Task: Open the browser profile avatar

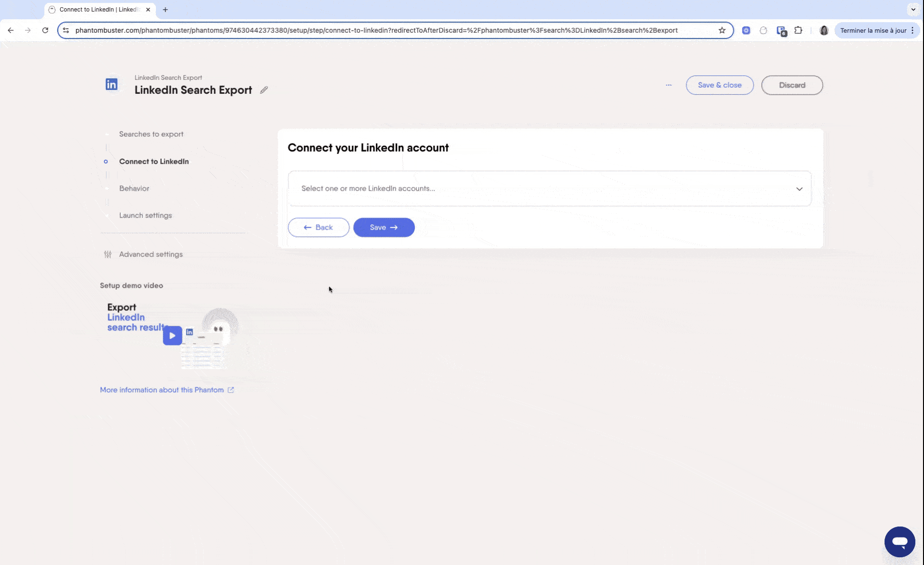Action: (824, 30)
